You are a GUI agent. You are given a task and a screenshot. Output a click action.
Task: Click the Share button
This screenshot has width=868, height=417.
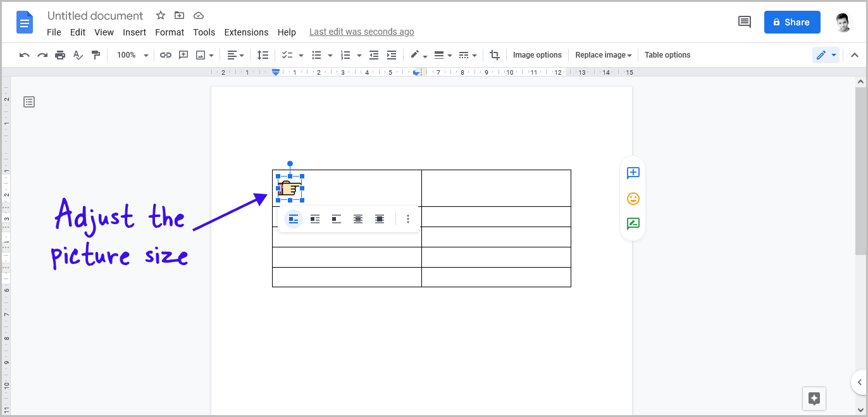[x=792, y=22]
